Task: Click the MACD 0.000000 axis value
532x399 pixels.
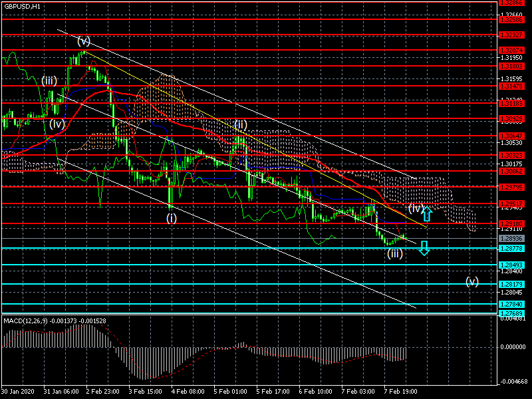Action: (513, 347)
